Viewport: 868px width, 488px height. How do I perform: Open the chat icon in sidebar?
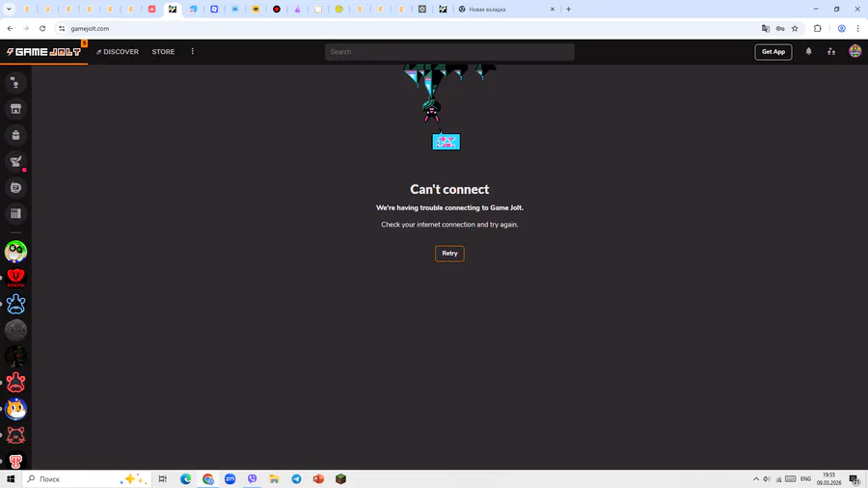tap(15, 83)
